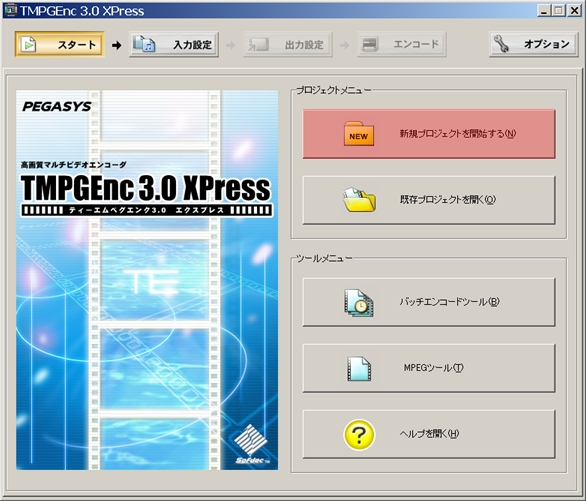Click the TMPGEnc 3.0 XPress splash image
586x501 pixels.
[147, 280]
